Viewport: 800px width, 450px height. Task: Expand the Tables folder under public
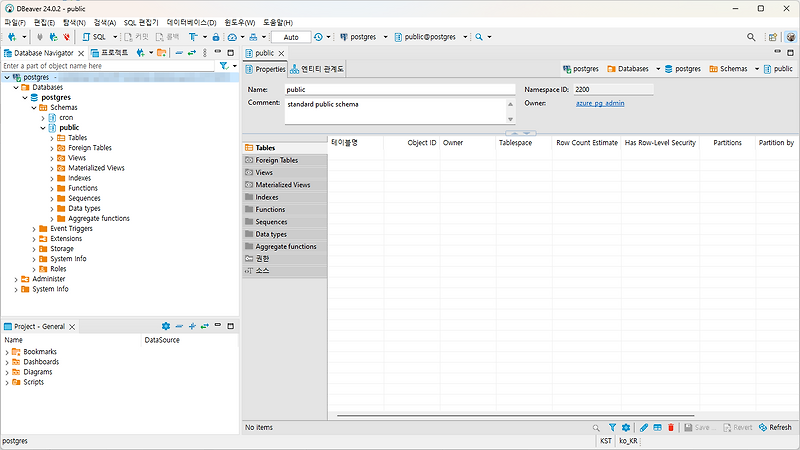coord(51,138)
